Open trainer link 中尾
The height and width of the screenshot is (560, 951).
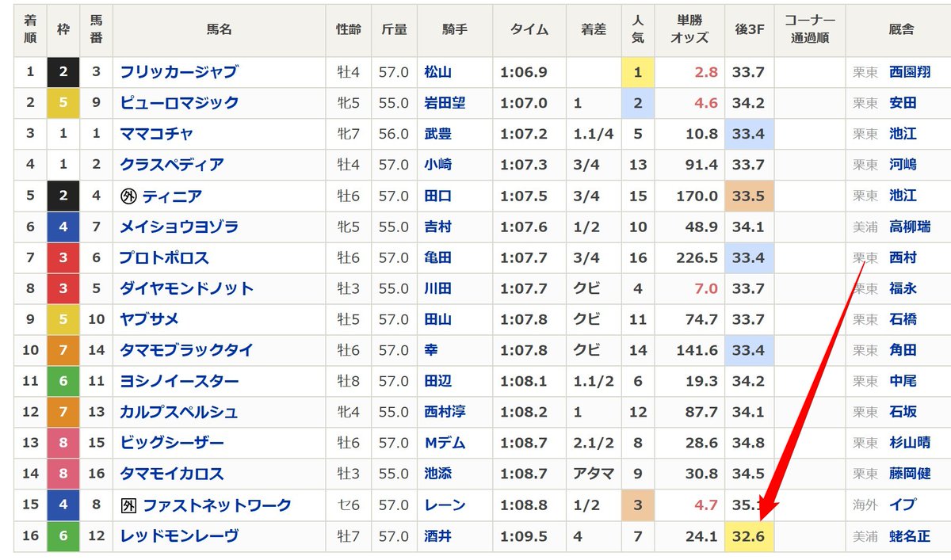click(x=903, y=381)
